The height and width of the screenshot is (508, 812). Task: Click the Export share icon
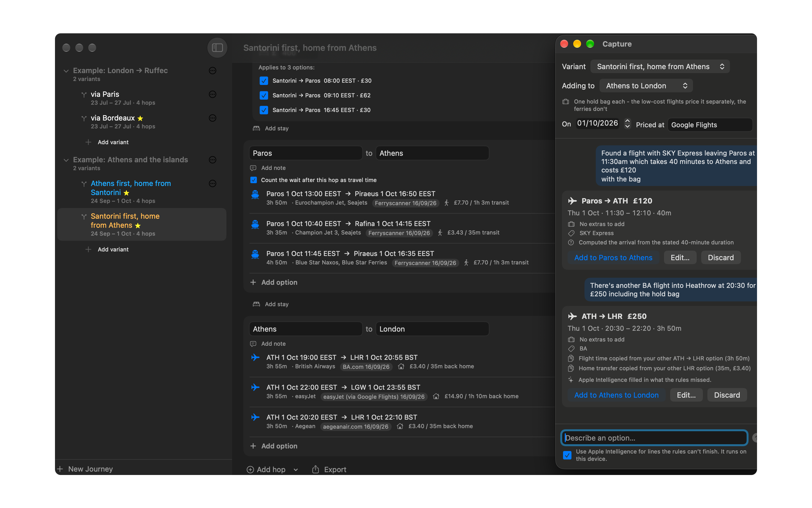coord(315,469)
